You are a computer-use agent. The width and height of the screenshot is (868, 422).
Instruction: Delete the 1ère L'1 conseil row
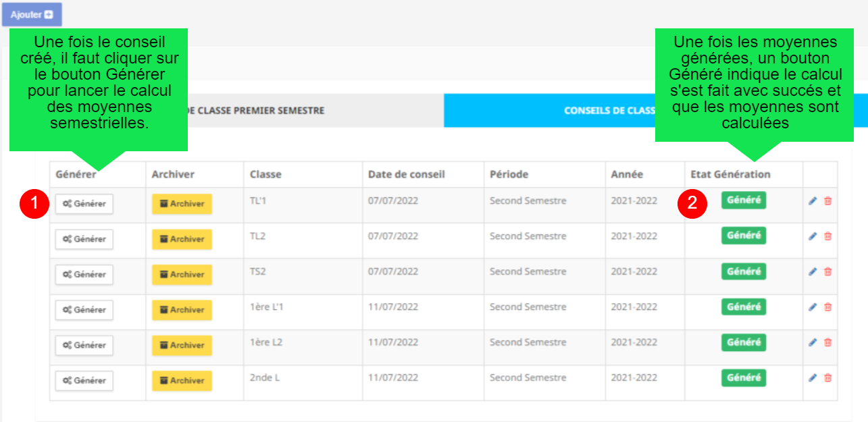coord(827,307)
